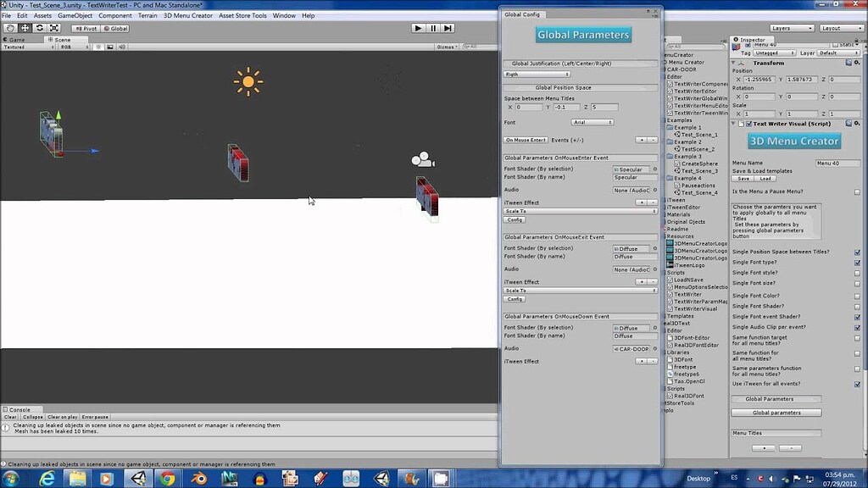The width and height of the screenshot is (868, 488).
Task: Uncheck Use iTween for all events
Action: (857, 385)
